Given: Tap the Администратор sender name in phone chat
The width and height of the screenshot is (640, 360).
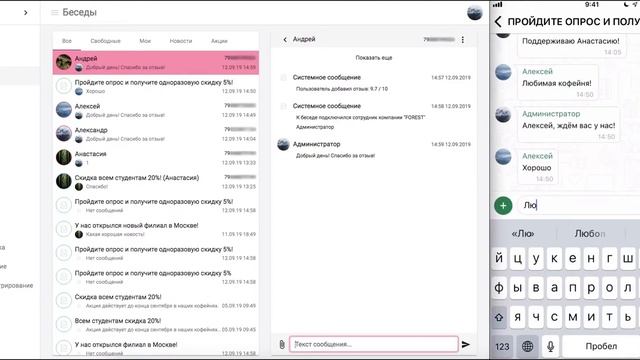Looking at the screenshot, I should click(x=551, y=114).
